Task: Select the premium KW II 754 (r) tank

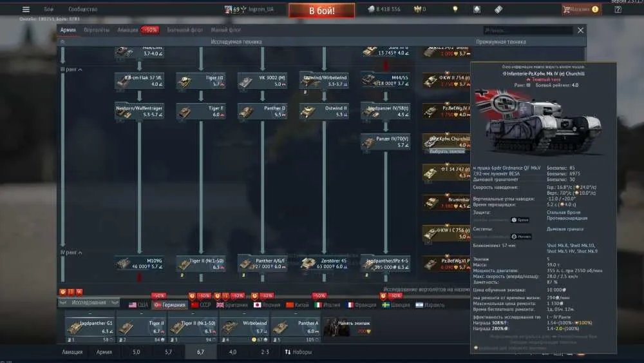Action: click(446, 81)
